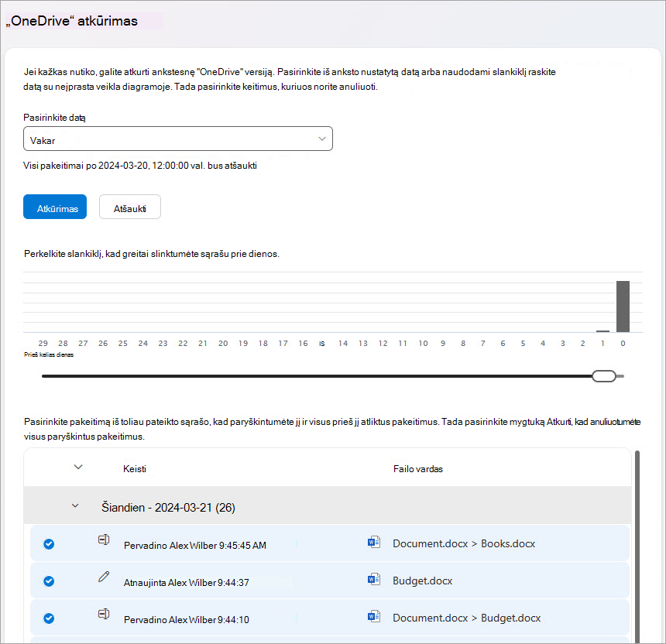Click the Atšaukti cancel button
The width and height of the screenshot is (666, 644).
pyautogui.click(x=130, y=207)
